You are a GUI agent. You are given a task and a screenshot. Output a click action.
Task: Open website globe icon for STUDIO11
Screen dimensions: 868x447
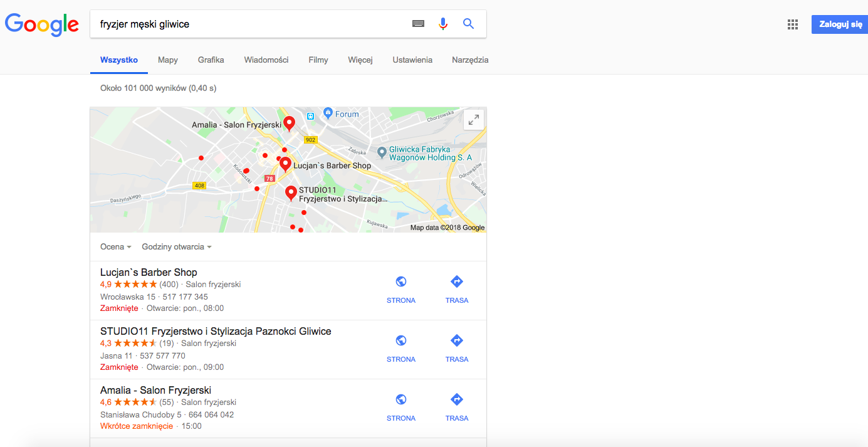(401, 340)
